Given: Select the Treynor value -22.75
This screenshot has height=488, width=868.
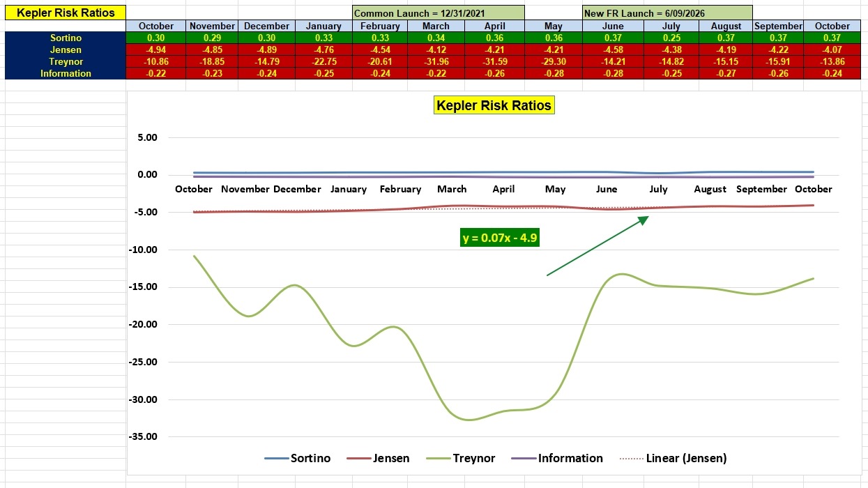Looking at the screenshot, I should click(x=323, y=61).
